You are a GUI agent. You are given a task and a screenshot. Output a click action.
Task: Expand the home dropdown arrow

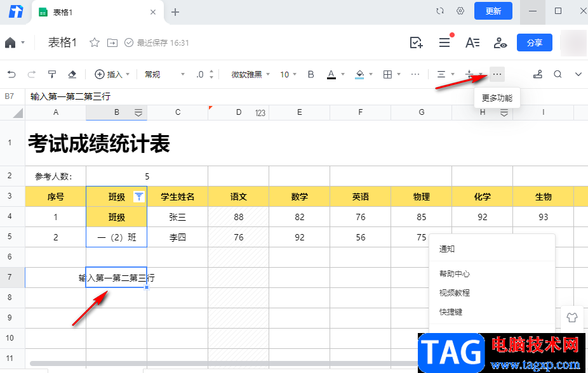pyautogui.click(x=23, y=43)
